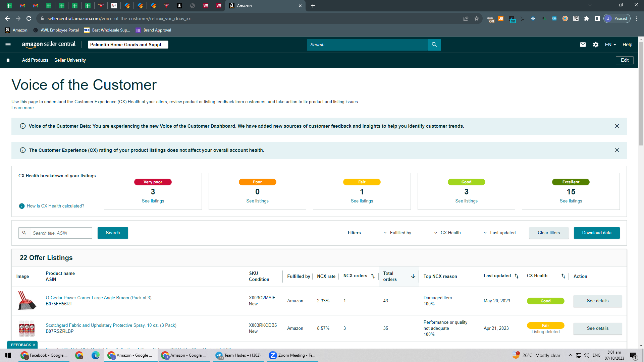Open the EN language dropdown

[x=610, y=45]
